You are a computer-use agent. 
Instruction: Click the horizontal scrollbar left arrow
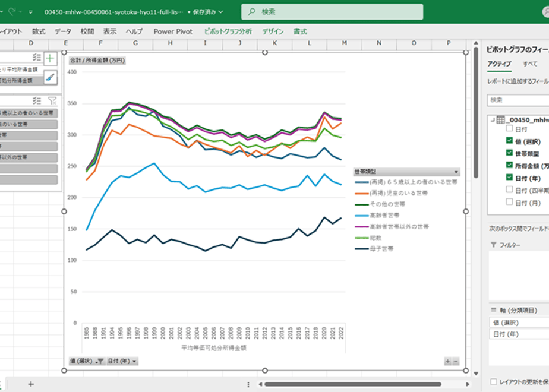(260, 384)
